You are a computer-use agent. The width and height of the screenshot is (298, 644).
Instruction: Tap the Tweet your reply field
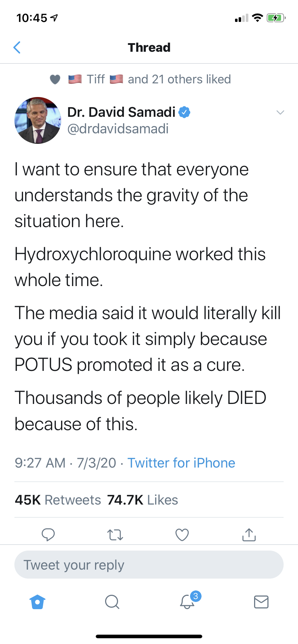[149, 565]
